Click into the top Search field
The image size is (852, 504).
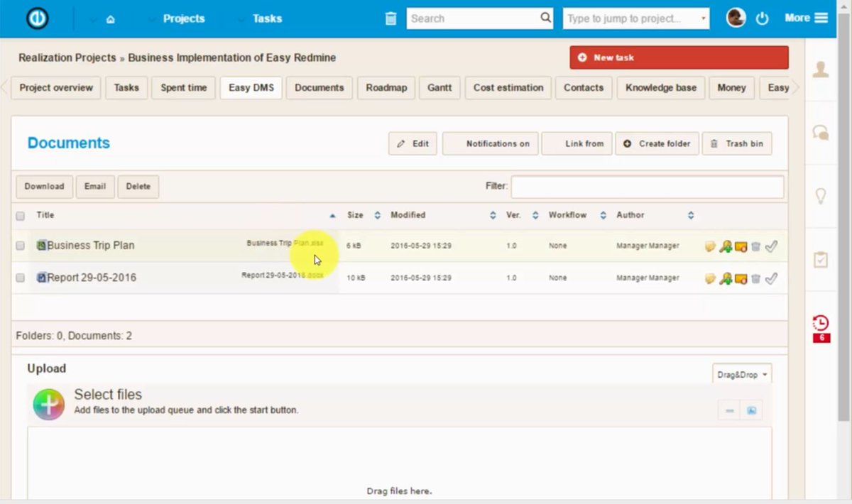click(x=480, y=18)
